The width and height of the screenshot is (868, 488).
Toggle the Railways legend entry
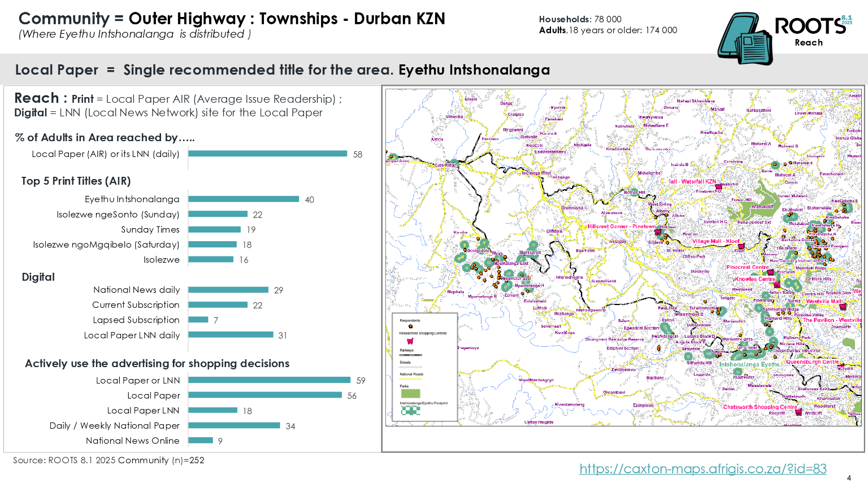pos(411,355)
